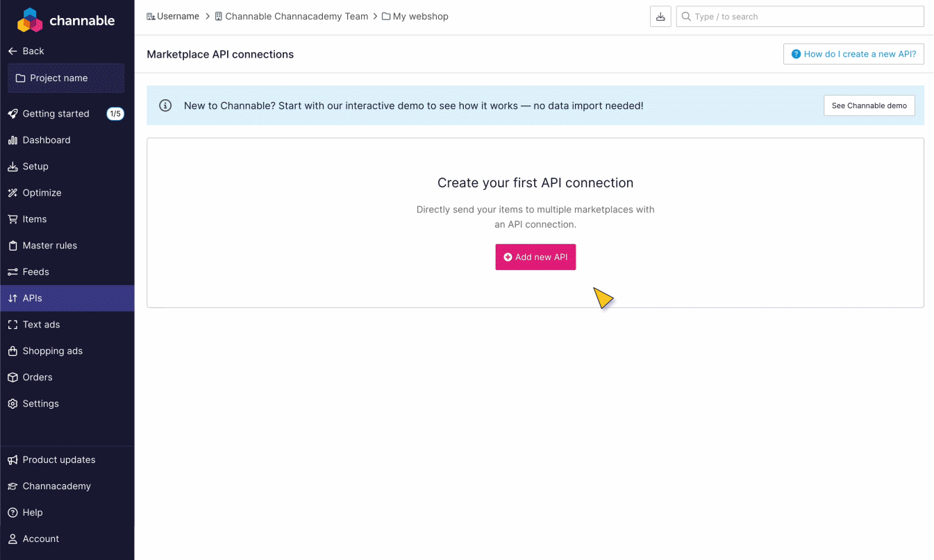The height and width of the screenshot is (560, 934).
Task: Click the rocket icon beside Getting started
Action: (12, 114)
